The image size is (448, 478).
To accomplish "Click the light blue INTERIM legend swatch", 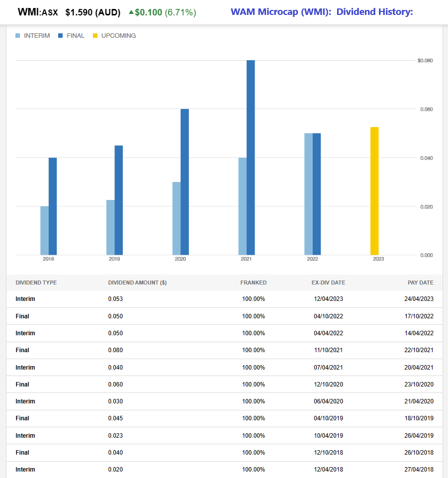I will tap(18, 36).
